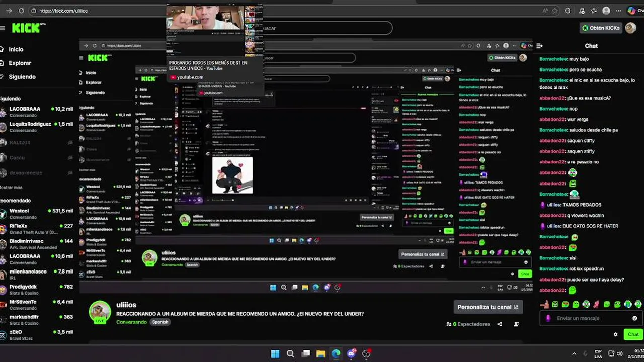Open recommended channel Prodigyddk
Screen dimensions: 644x362
38,289
